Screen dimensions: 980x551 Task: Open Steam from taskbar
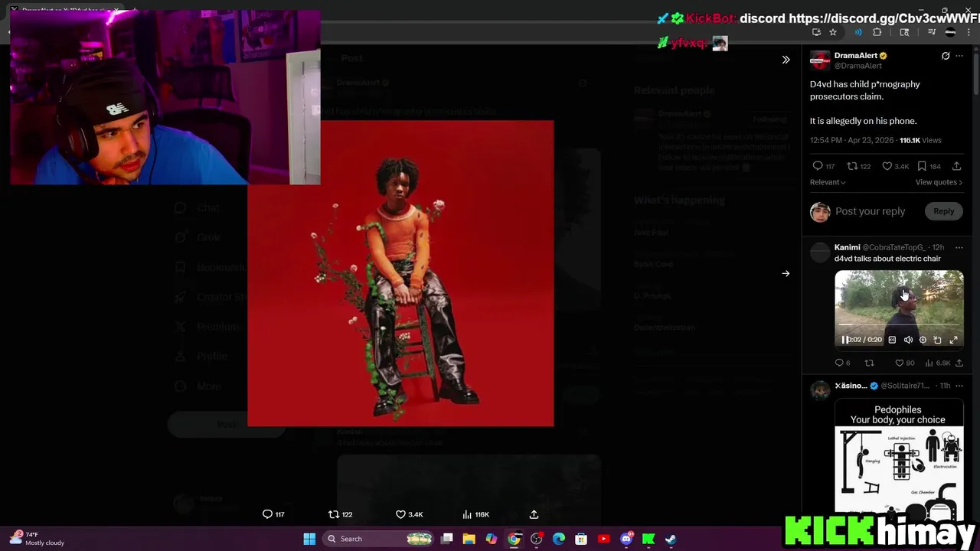pos(671,539)
